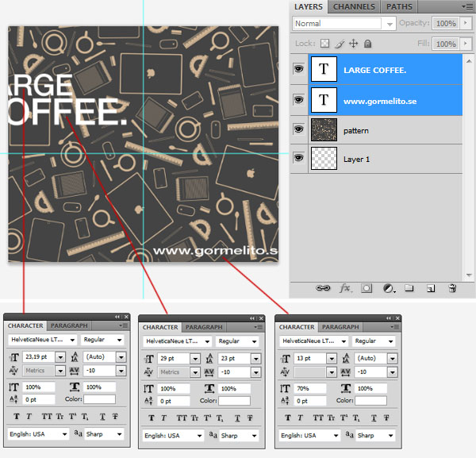Click the lock position icon
Image resolution: width=476 pixels, height=458 pixels.
354,44
